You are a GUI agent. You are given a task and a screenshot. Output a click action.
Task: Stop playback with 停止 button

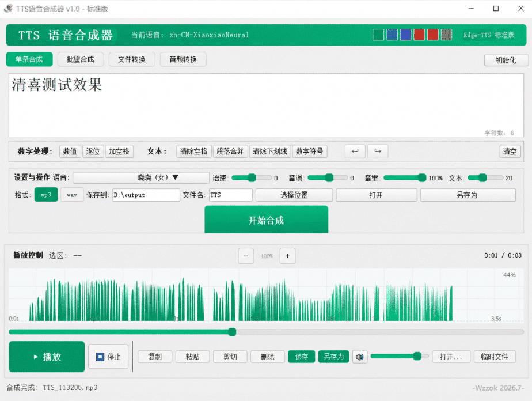tap(108, 357)
